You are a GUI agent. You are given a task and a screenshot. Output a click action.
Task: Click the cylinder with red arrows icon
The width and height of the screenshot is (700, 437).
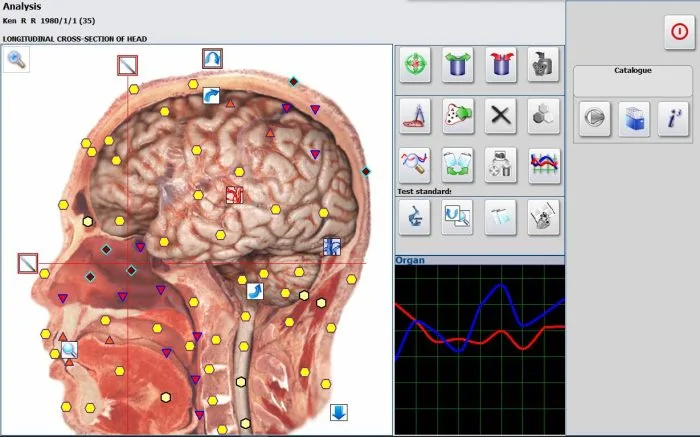pyautogui.click(x=500, y=64)
